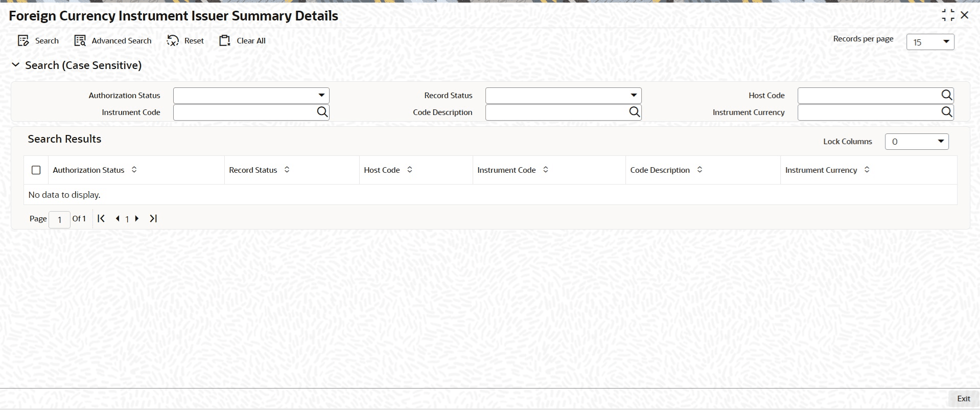Tick the select-all checkbox in results header

[x=36, y=170]
